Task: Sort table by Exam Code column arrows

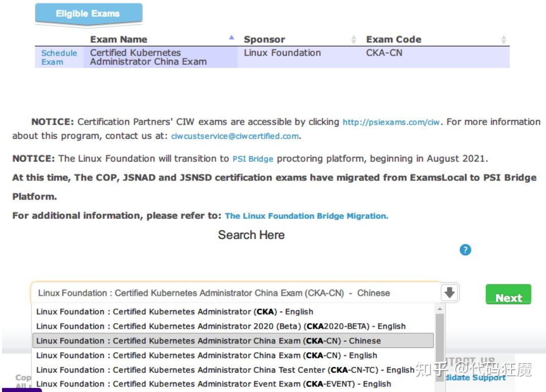Action: 503,40
